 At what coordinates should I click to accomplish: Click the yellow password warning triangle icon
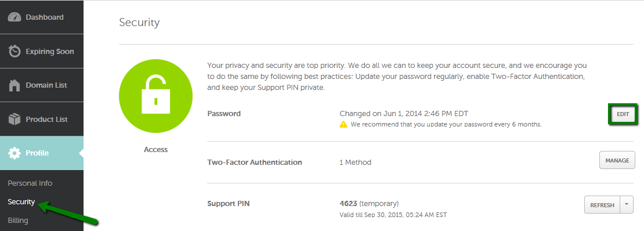point(343,124)
